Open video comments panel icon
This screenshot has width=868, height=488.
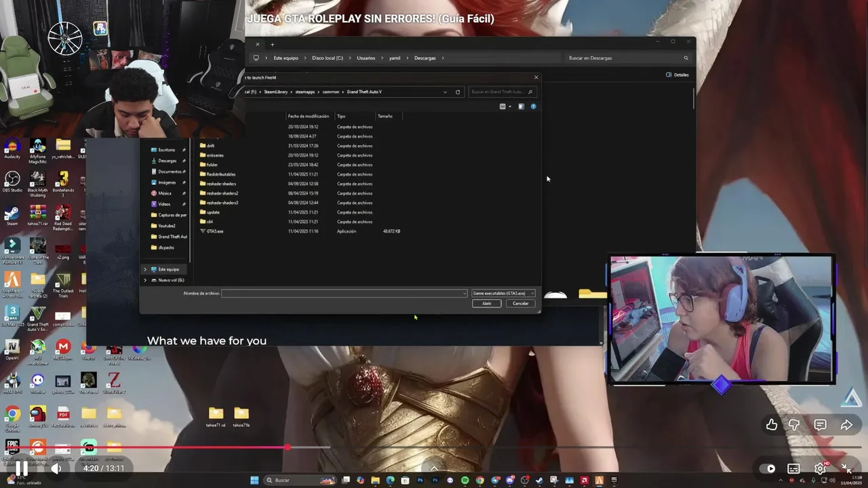[x=820, y=425]
